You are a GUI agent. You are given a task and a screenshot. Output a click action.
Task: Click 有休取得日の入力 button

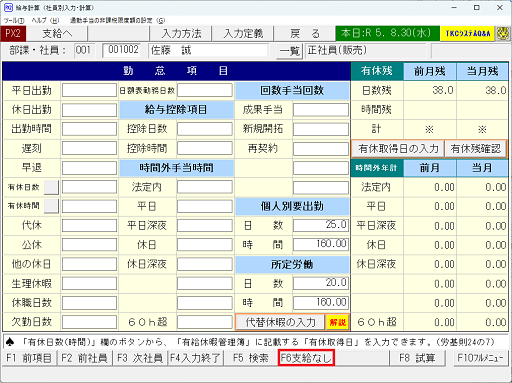pos(398,149)
